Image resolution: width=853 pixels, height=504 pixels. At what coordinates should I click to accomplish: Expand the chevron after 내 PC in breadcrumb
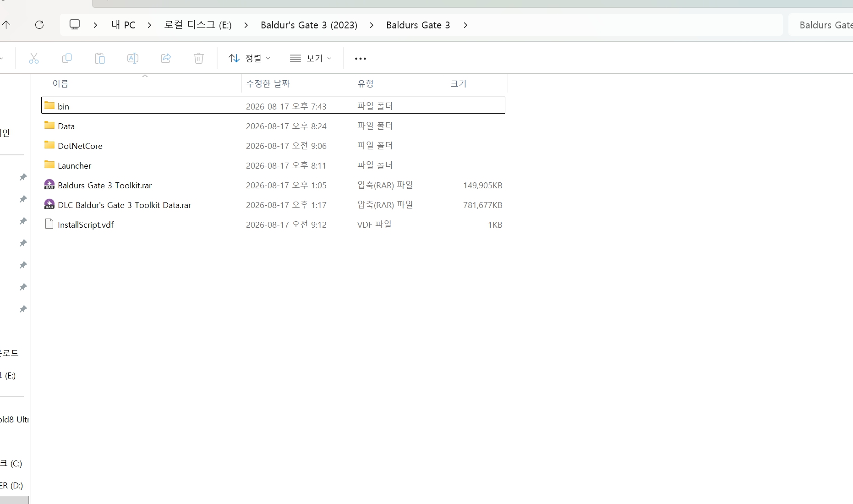[x=149, y=25]
